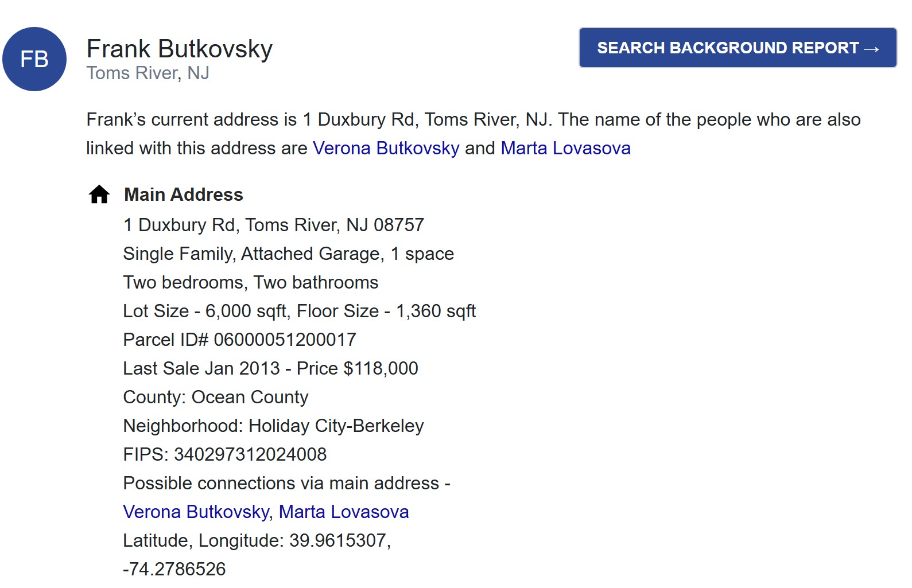The width and height of the screenshot is (912, 588).
Task: Click the Neighborhood Holiday City-Berkeley line
Action: pyautogui.click(x=274, y=426)
